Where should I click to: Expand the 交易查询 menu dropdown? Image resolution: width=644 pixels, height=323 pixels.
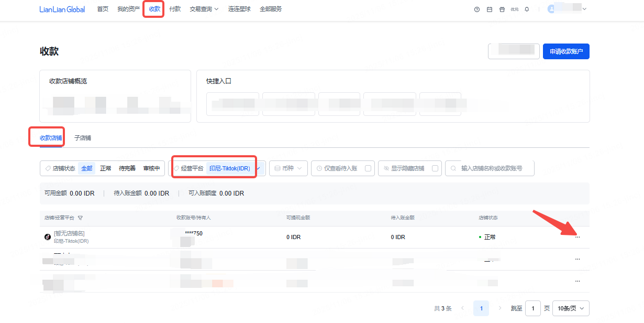tap(204, 9)
